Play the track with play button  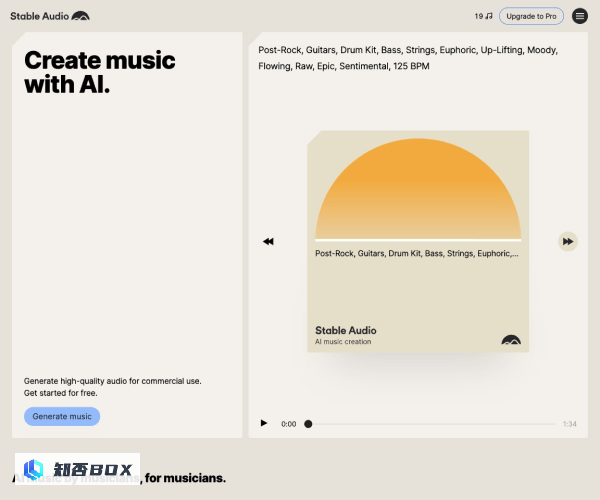pyautogui.click(x=264, y=423)
